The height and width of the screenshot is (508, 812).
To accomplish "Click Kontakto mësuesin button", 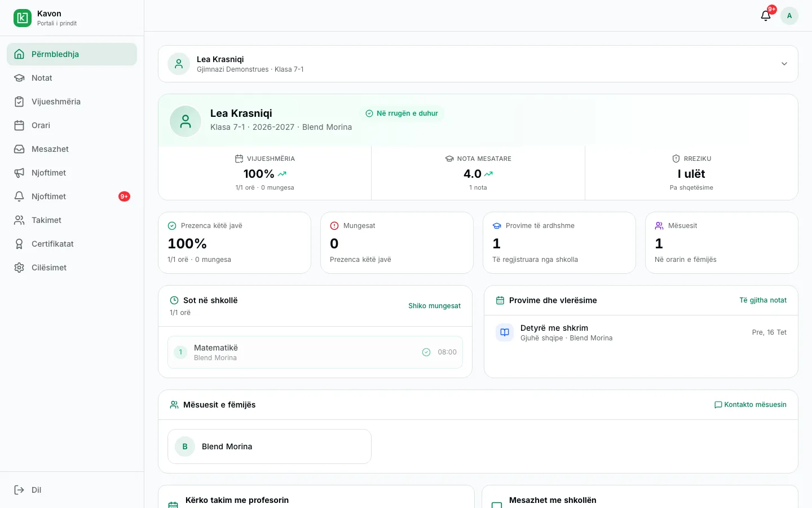I will tap(750, 405).
